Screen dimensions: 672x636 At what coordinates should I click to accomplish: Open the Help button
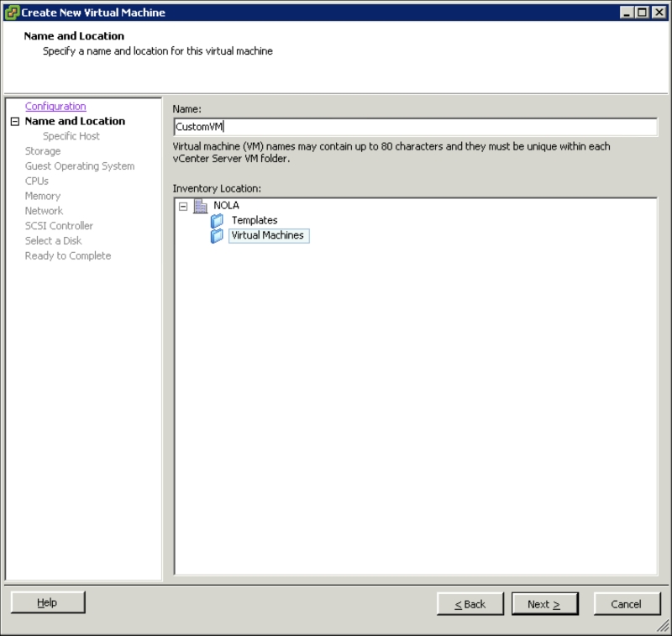click(48, 602)
